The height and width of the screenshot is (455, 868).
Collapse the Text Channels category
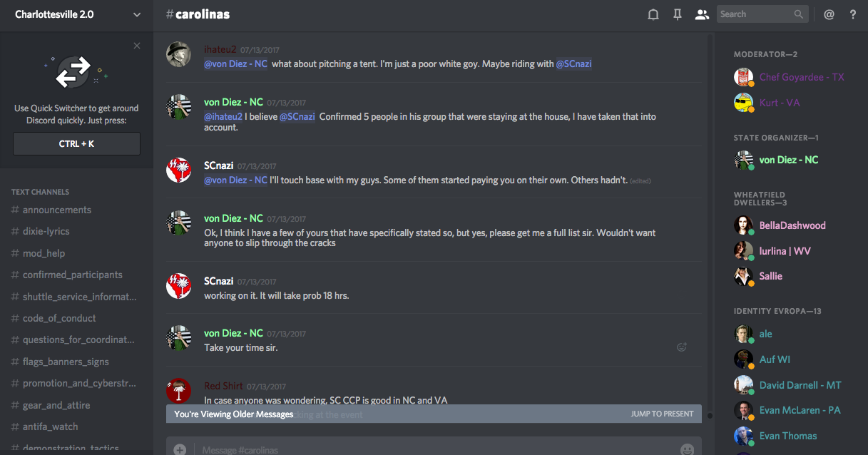[41, 192]
